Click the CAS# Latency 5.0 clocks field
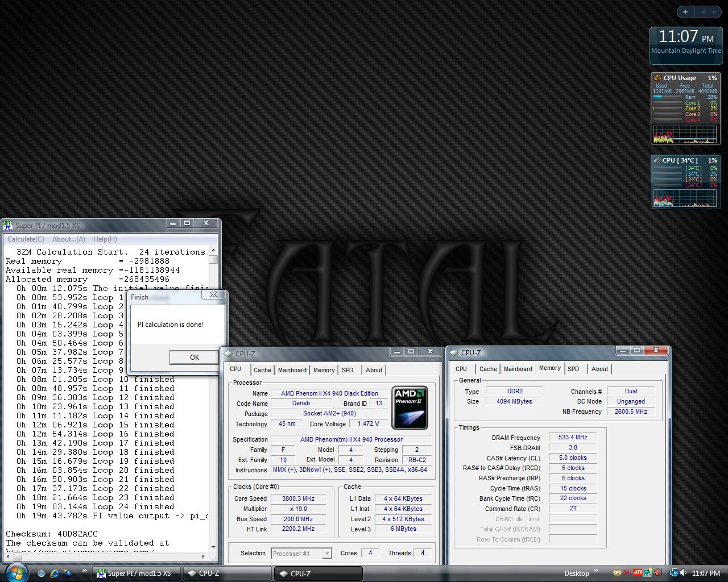The height and width of the screenshot is (582, 728). point(573,458)
